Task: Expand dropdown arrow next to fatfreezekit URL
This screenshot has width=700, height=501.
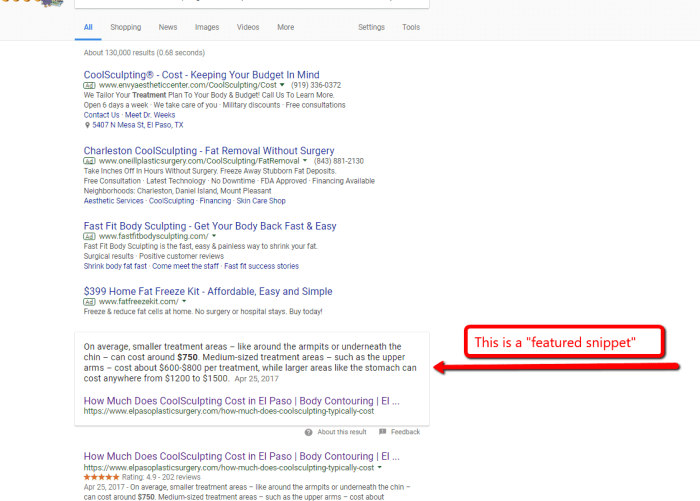Action: point(184,301)
